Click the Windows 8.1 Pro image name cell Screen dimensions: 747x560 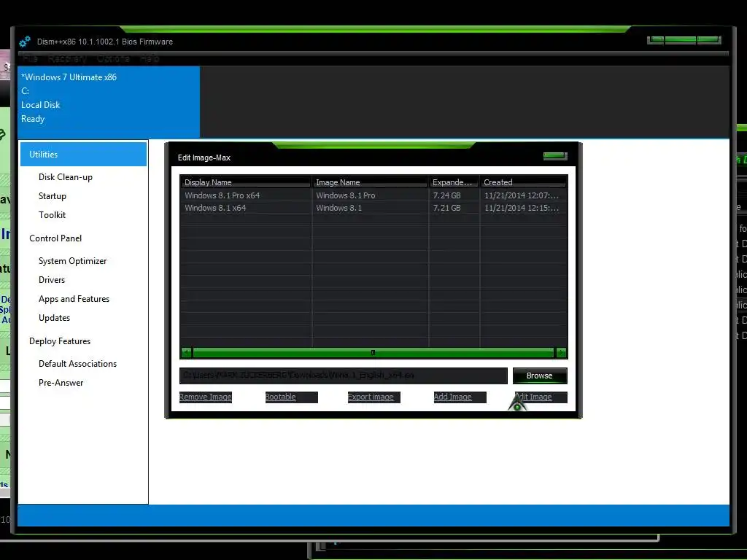(345, 195)
